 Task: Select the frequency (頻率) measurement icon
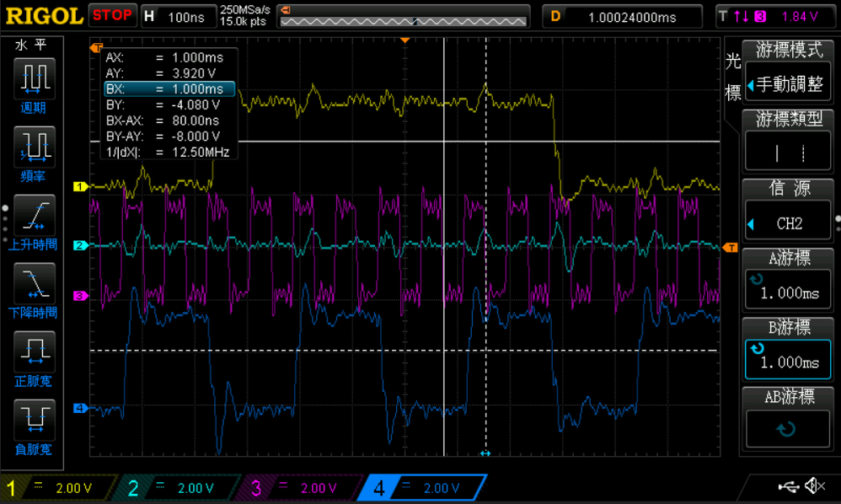tap(33, 148)
